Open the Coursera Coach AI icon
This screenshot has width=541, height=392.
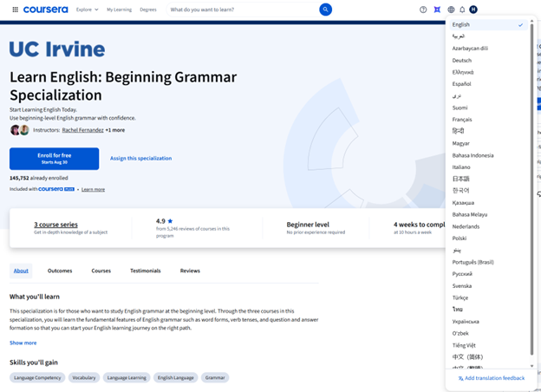pyautogui.click(x=437, y=10)
